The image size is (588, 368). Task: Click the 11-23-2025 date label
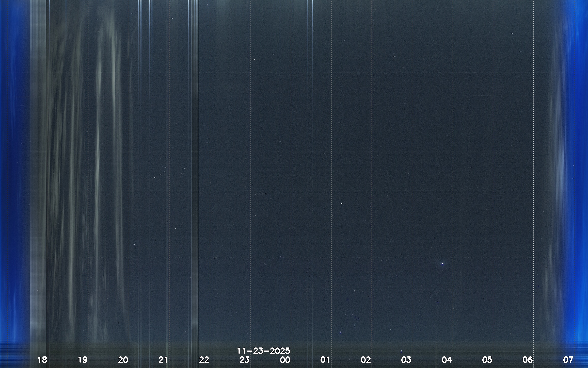[264, 351]
